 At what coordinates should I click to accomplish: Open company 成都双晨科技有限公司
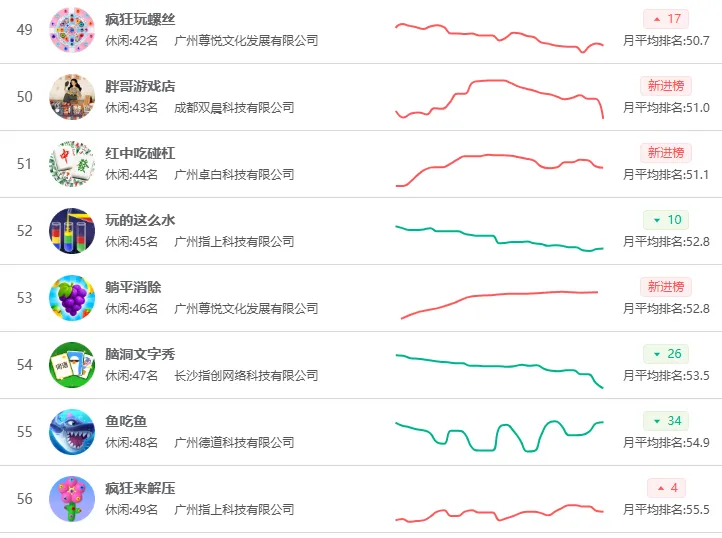click(234, 108)
